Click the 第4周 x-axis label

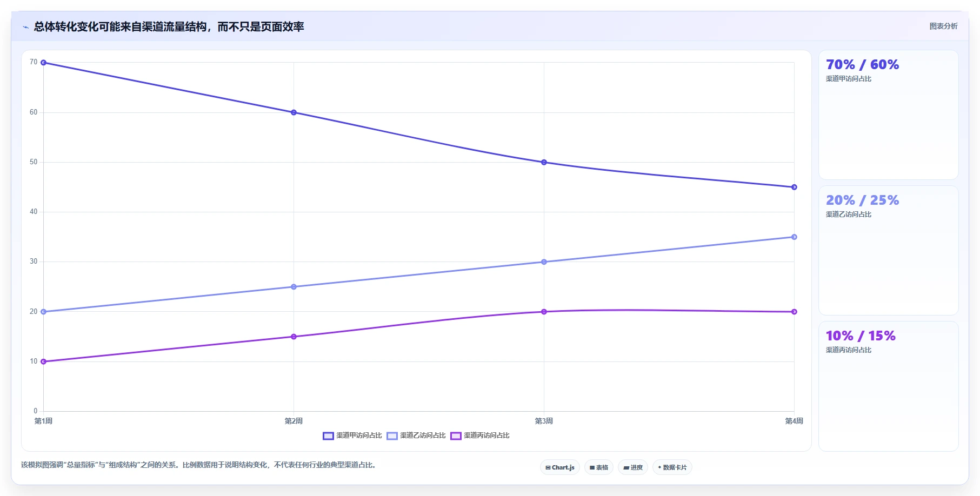[794, 421]
